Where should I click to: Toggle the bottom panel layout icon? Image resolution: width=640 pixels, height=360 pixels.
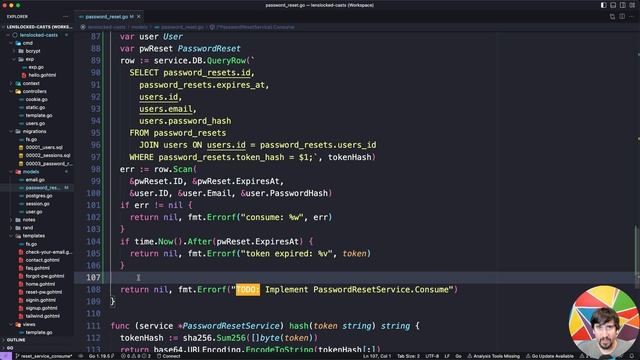613,5
